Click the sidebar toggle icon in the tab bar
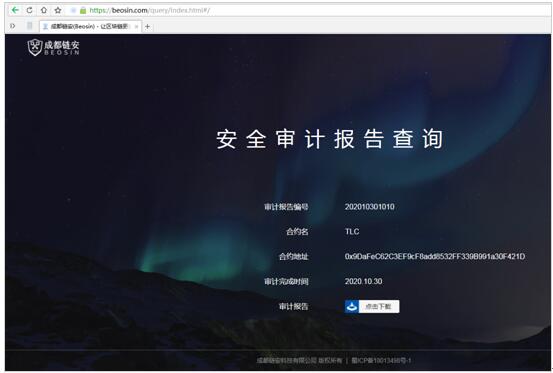The image size is (553, 373). point(13,26)
